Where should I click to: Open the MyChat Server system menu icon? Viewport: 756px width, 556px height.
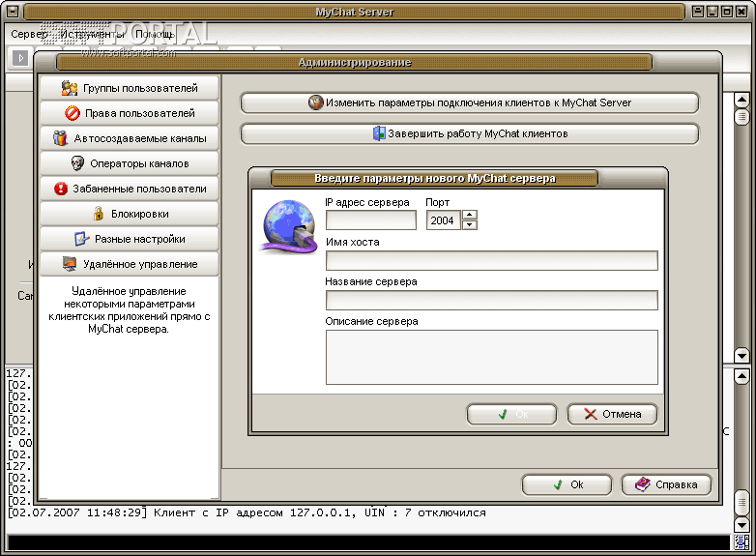(x=13, y=11)
